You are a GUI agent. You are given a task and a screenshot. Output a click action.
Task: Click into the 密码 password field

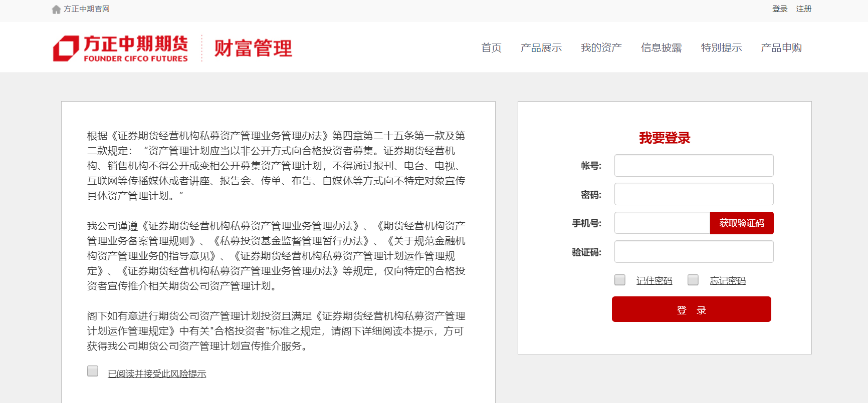coord(694,194)
